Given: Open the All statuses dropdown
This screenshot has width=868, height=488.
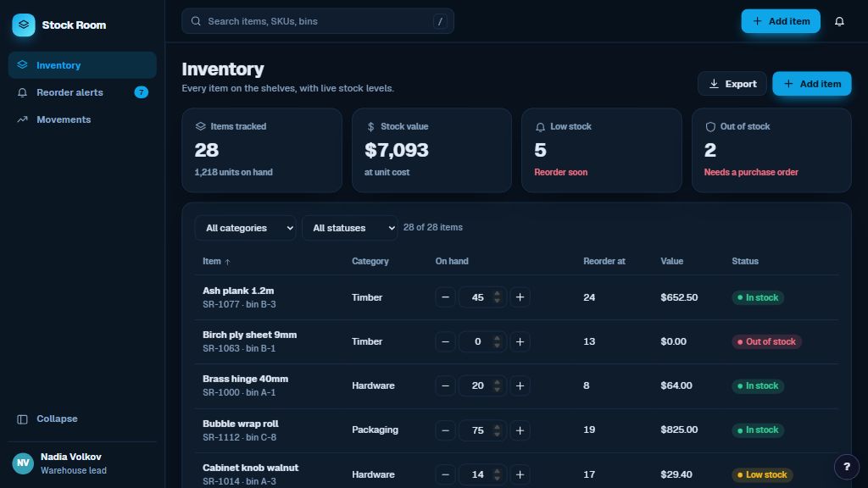Looking at the screenshot, I should (350, 228).
